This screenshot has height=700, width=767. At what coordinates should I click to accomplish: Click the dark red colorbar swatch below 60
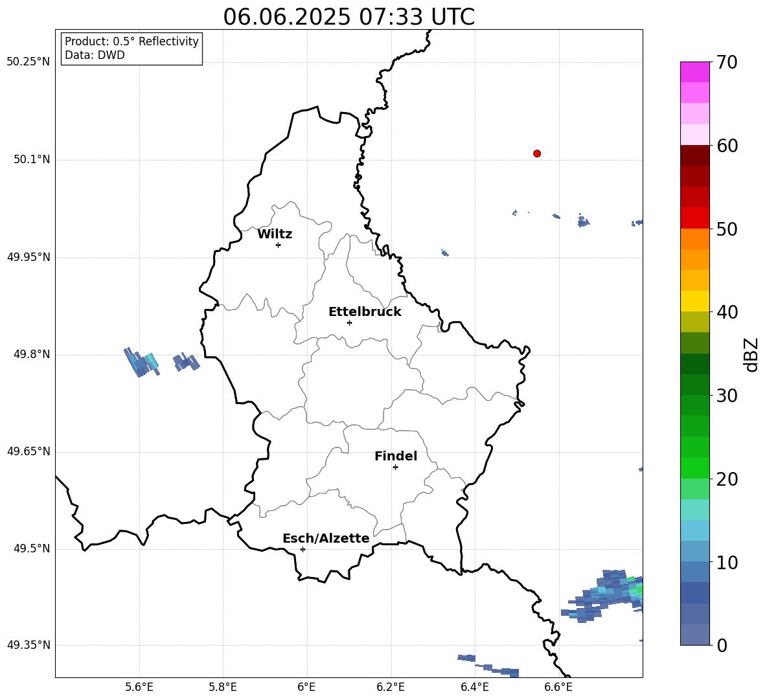[x=694, y=155]
